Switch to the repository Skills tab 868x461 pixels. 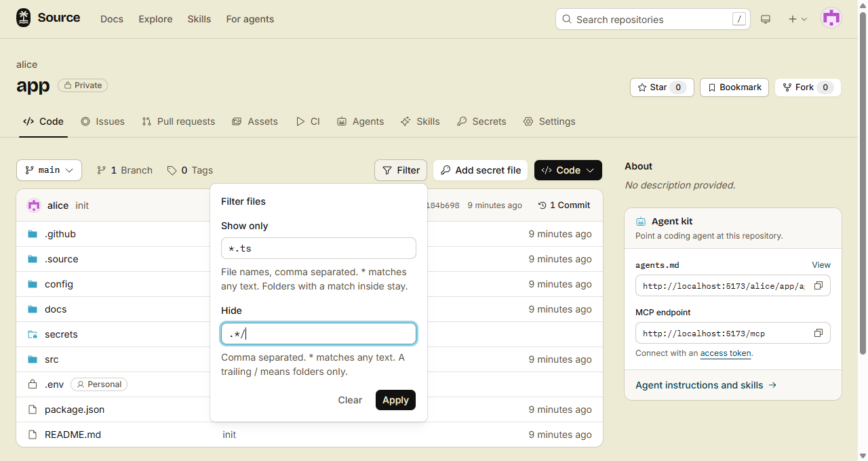(x=420, y=121)
